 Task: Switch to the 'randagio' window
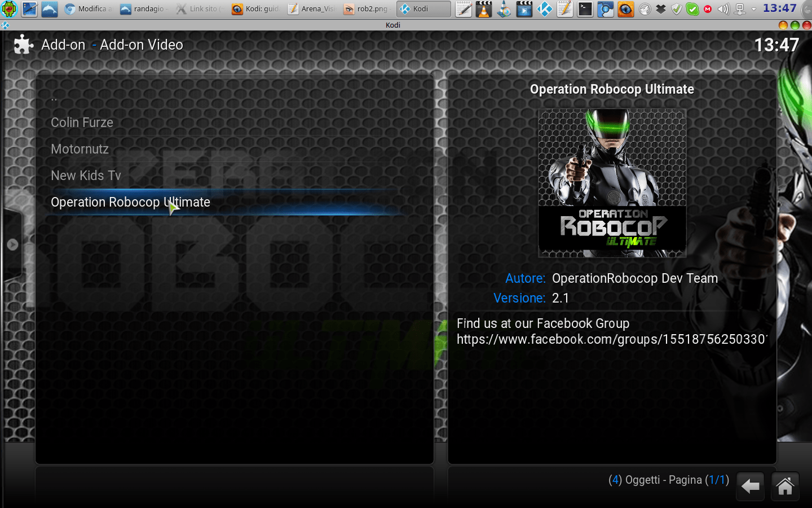click(144, 9)
